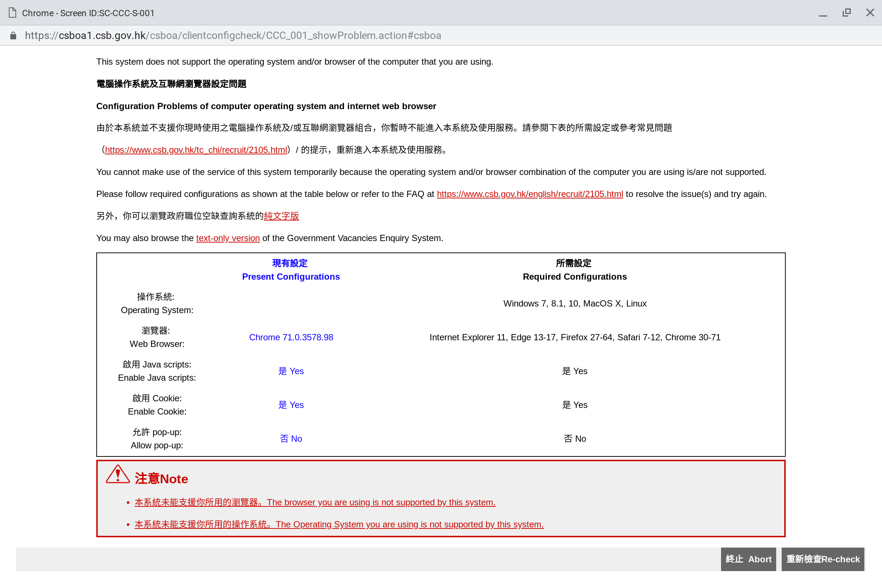
Task: Click the csboa1.csb.gov.hk URL in address bar
Action: (233, 36)
